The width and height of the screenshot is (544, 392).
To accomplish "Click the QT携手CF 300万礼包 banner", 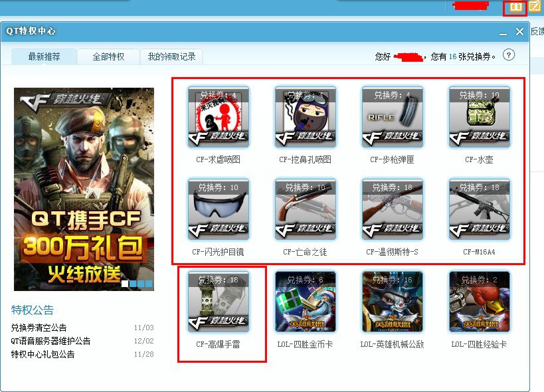I will tap(84, 189).
